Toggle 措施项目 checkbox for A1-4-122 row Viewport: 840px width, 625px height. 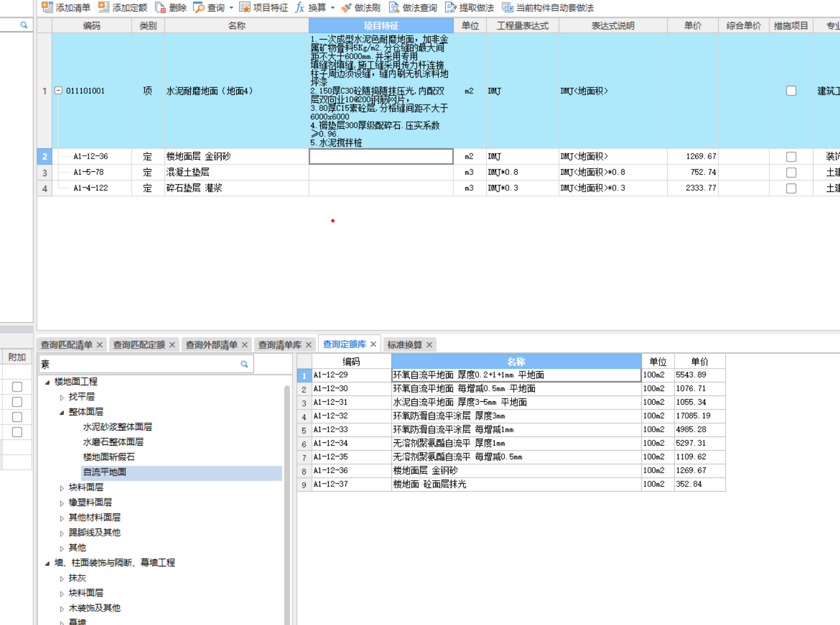click(791, 188)
